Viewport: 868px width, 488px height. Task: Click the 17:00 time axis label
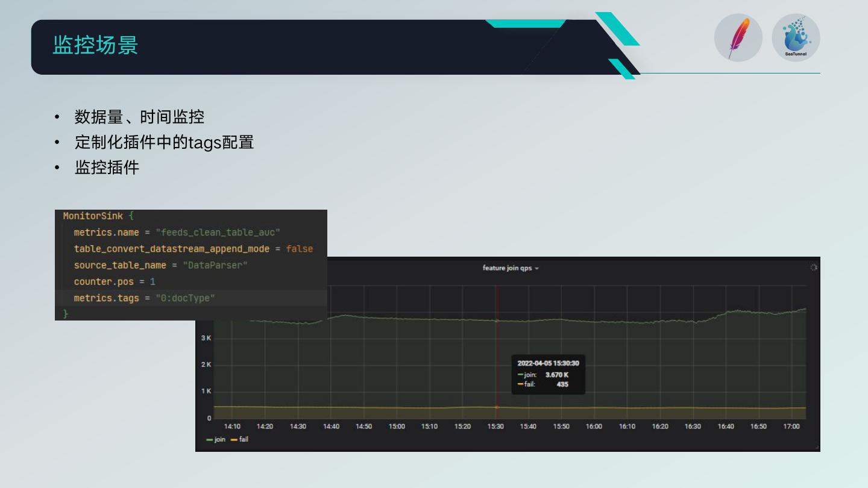click(791, 427)
